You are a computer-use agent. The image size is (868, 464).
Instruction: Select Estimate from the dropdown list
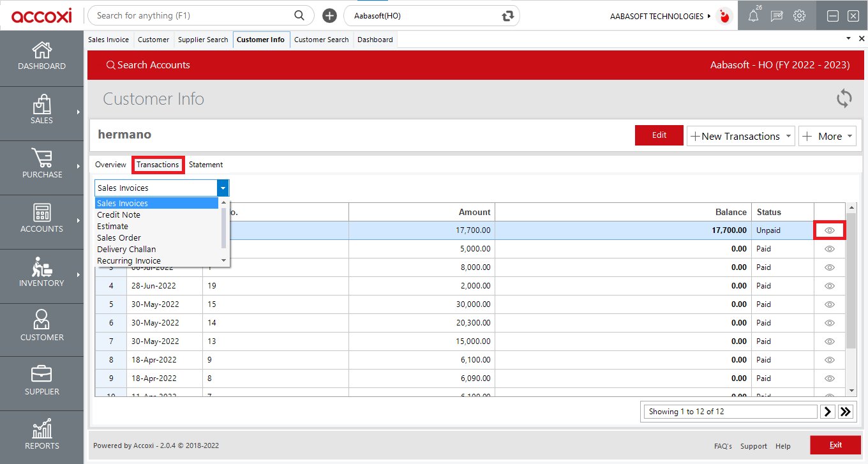pyautogui.click(x=157, y=227)
